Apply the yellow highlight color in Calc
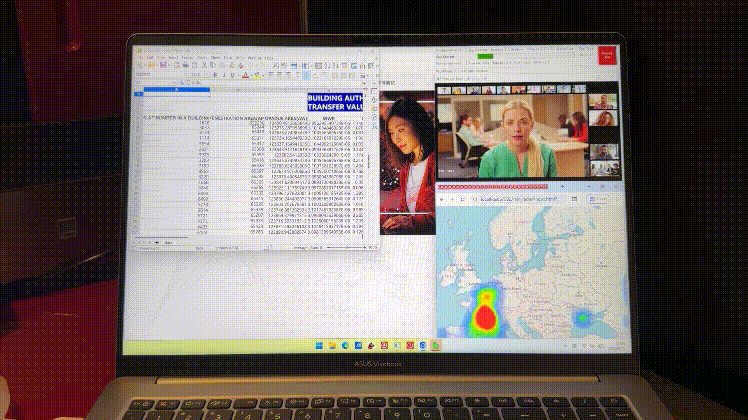This screenshot has height=420, width=748. pos(257,75)
